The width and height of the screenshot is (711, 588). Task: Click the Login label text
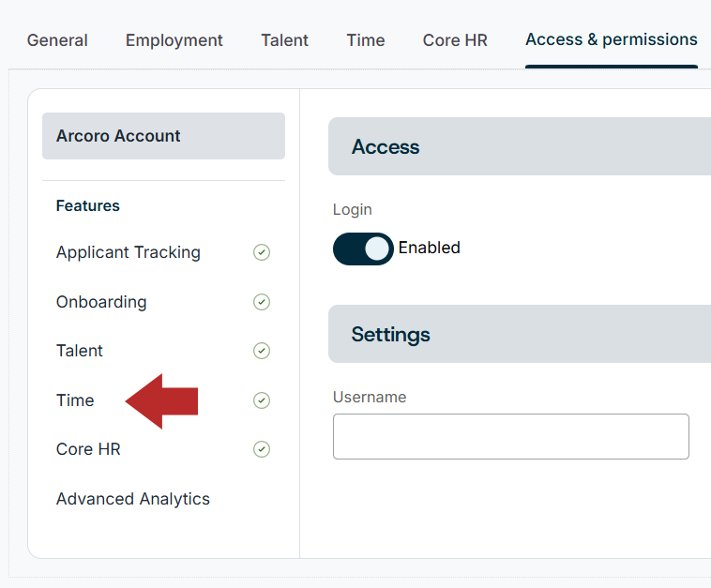353,210
